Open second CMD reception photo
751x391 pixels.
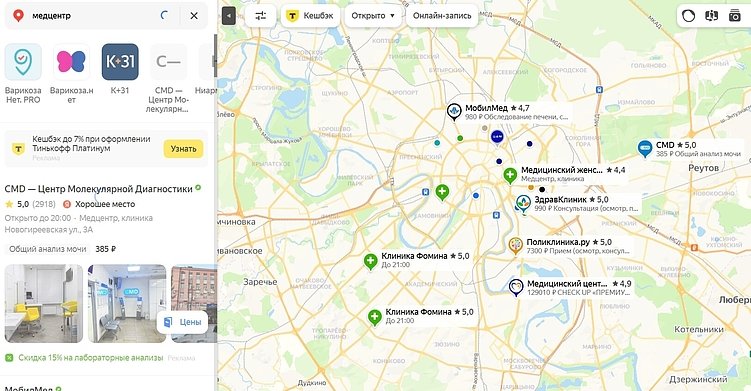click(x=127, y=303)
